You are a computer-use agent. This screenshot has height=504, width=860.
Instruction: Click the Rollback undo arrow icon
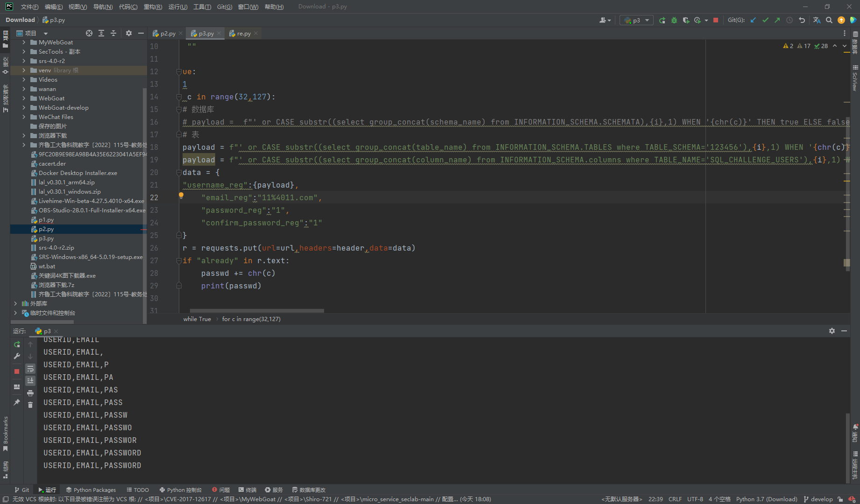802,20
